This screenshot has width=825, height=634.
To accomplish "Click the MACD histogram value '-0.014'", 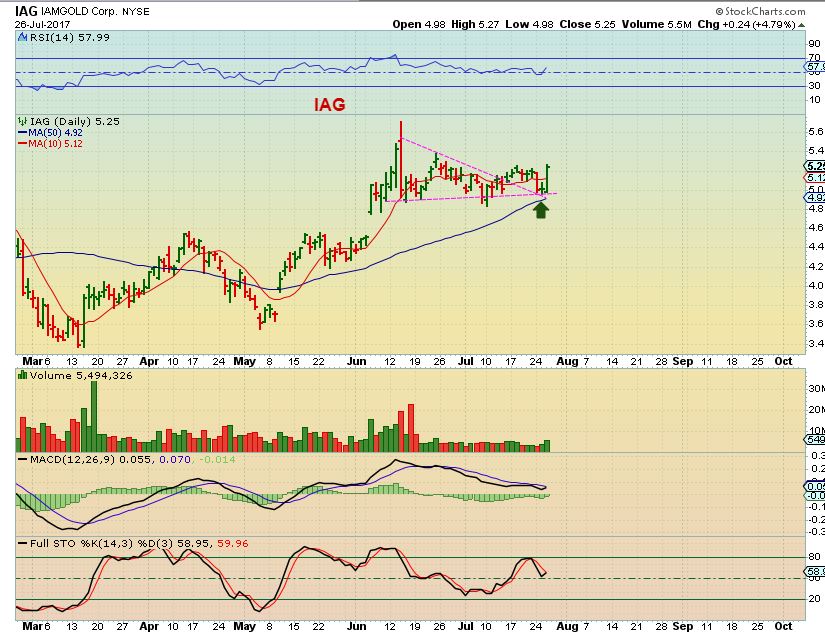I will pos(217,459).
